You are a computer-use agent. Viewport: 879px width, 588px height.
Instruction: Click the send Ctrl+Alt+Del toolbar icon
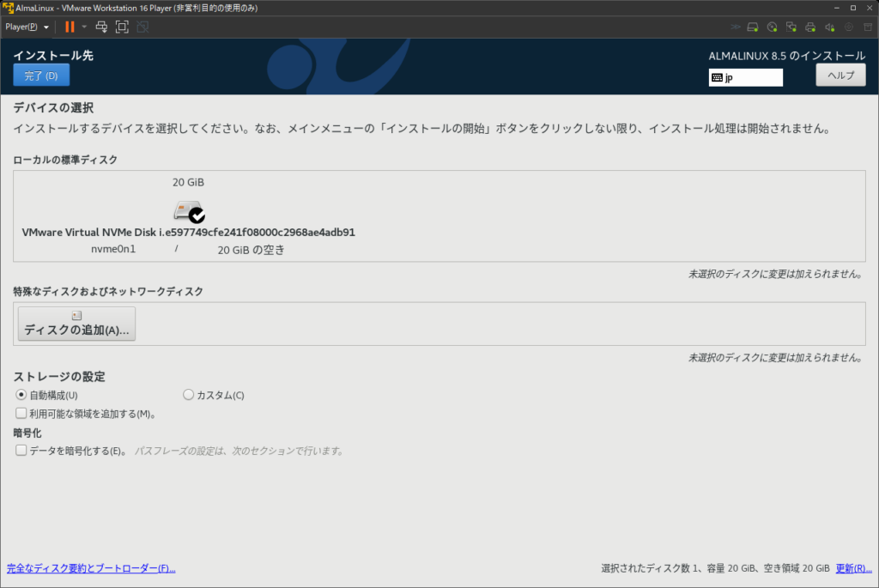(x=101, y=27)
